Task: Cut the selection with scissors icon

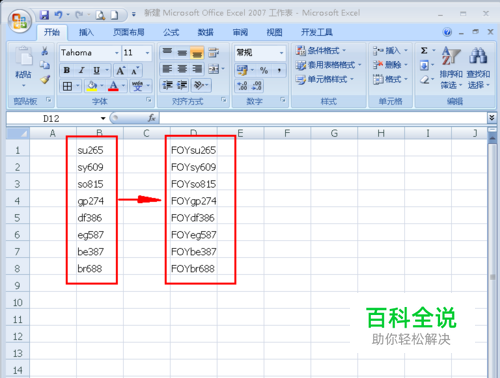Action: tap(44, 51)
